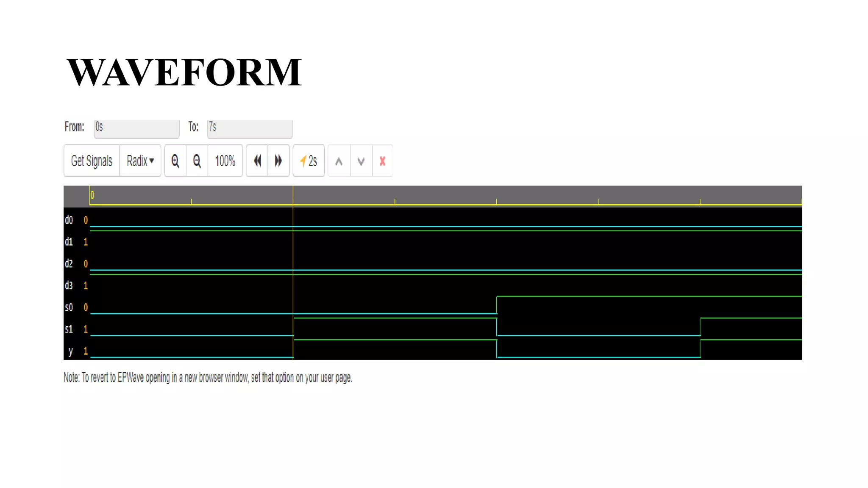Screen dimensions: 868x488
Task: Focus the From time field
Action: coord(136,128)
